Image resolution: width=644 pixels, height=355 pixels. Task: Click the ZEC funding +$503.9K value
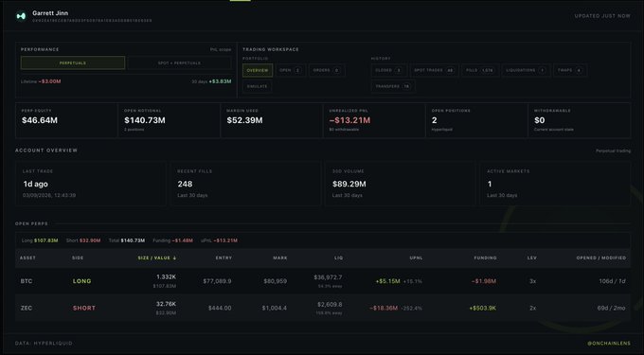tap(483, 308)
